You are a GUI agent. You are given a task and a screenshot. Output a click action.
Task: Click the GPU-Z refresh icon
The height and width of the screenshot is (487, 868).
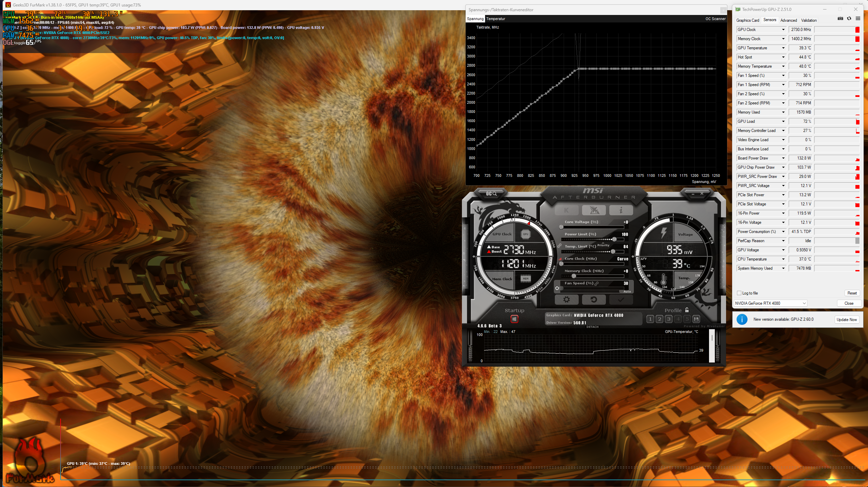849,19
